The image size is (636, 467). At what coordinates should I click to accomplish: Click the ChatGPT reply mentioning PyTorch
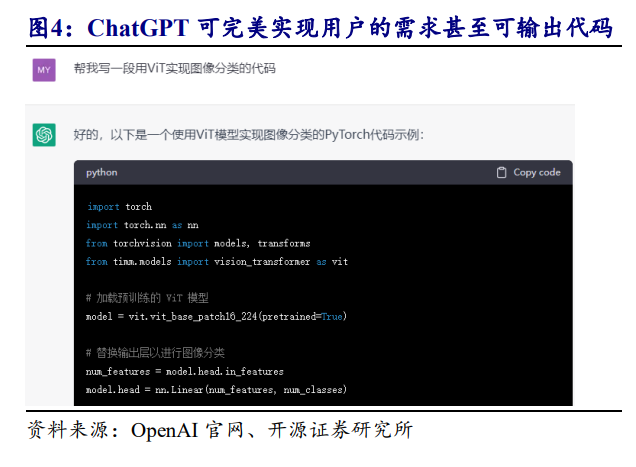[x=248, y=134]
